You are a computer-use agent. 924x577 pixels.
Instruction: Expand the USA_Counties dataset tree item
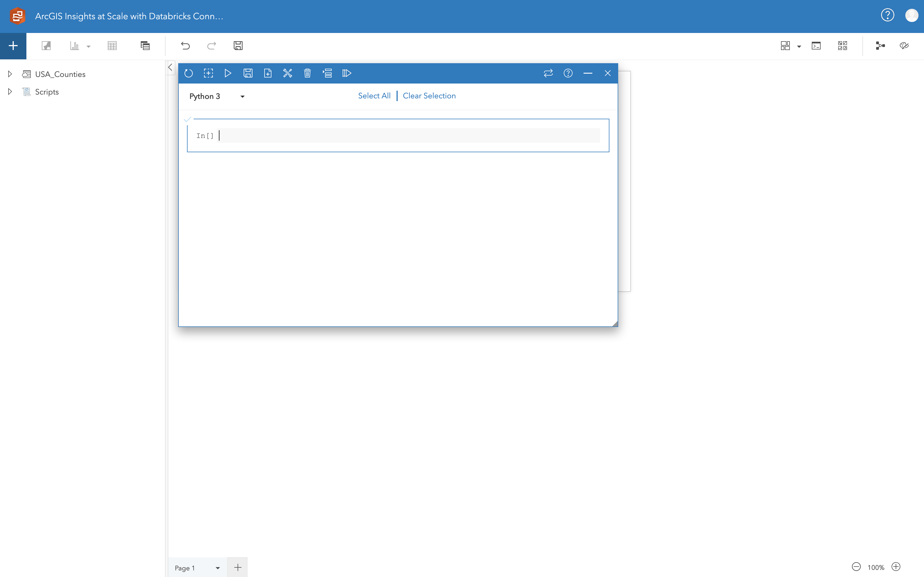point(9,74)
